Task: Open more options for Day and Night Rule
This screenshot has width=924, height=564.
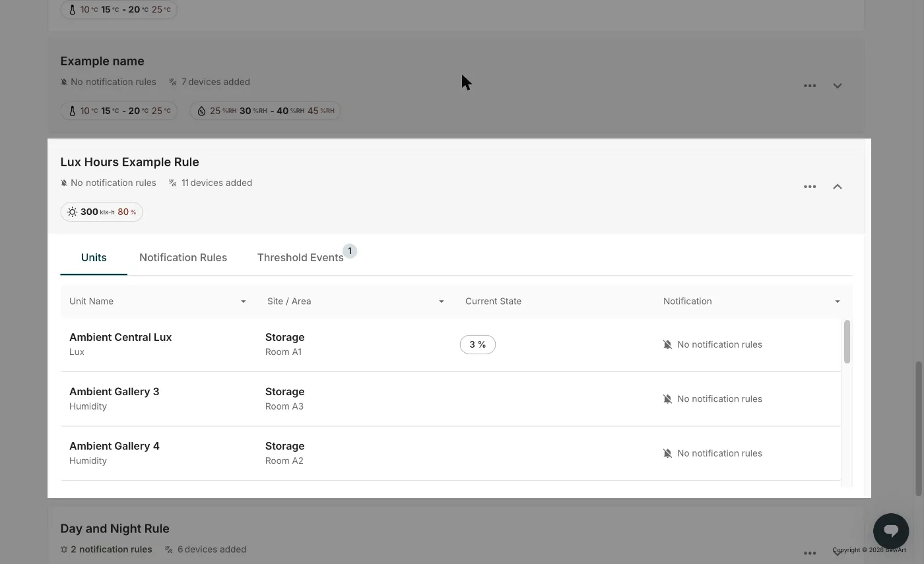Action: tap(810, 553)
